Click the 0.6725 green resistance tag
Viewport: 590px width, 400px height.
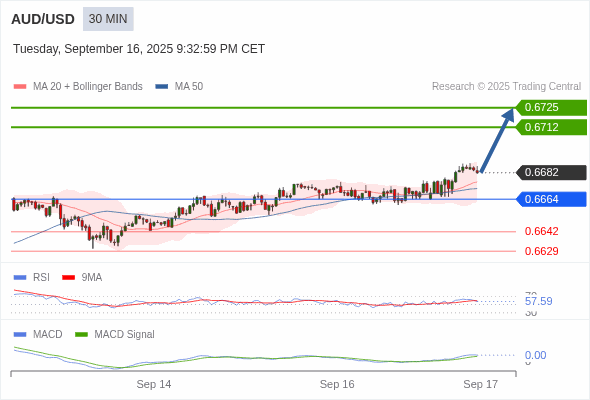(551, 108)
